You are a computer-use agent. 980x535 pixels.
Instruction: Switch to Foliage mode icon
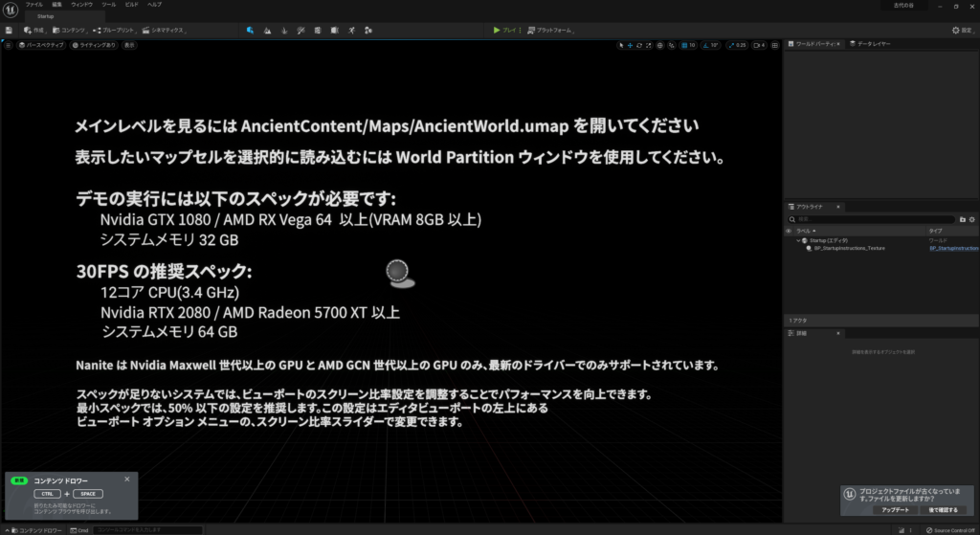(x=284, y=30)
